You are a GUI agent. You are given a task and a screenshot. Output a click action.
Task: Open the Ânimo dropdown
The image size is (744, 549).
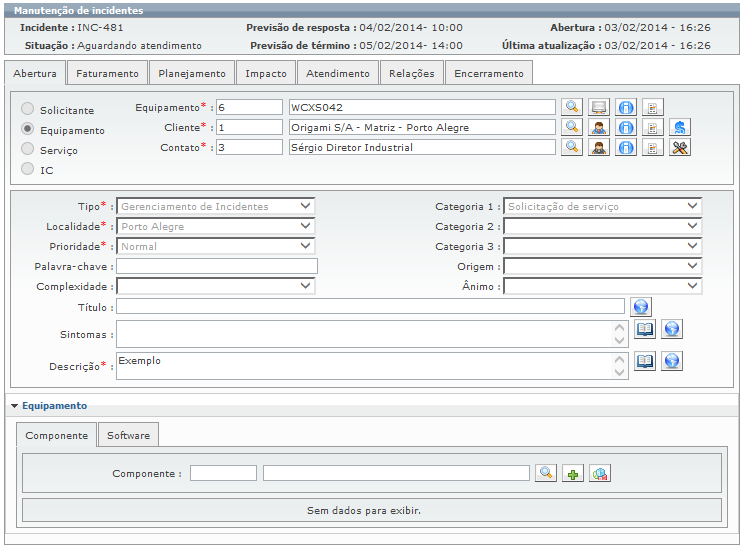coord(602,286)
